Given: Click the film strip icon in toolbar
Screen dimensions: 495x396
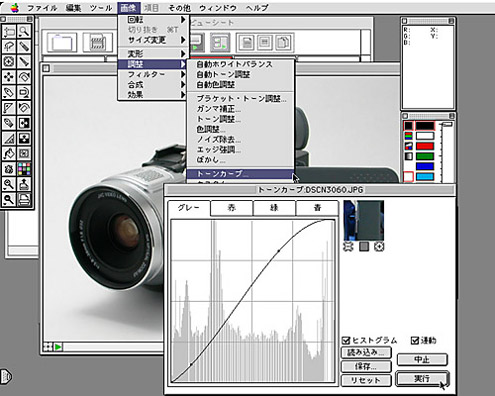Looking at the screenshot, I should pos(97,42).
